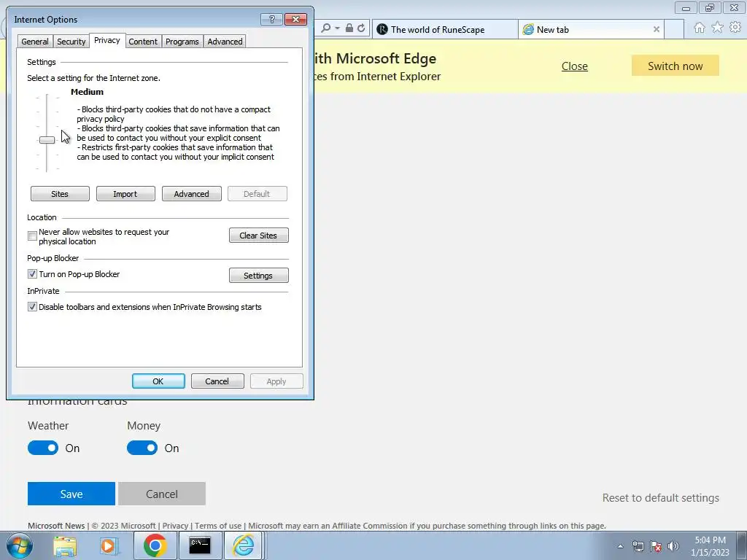The width and height of the screenshot is (747, 560).
Task: Switch to the General tab
Action: point(35,42)
